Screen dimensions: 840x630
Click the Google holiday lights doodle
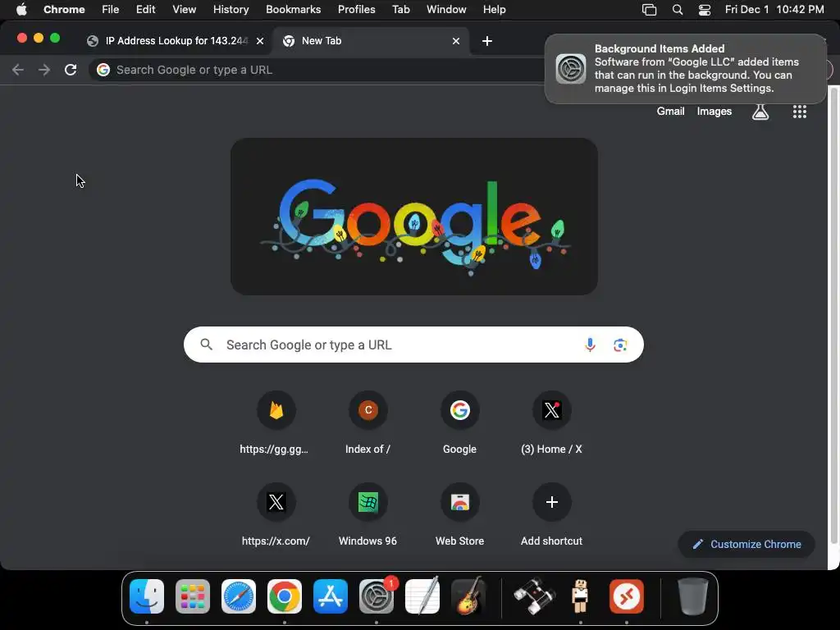coord(414,217)
